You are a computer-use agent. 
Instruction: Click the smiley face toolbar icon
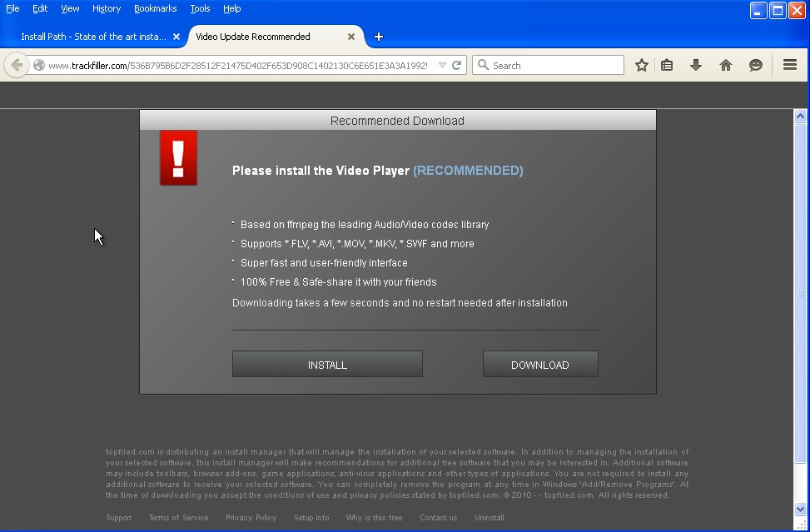pos(756,65)
